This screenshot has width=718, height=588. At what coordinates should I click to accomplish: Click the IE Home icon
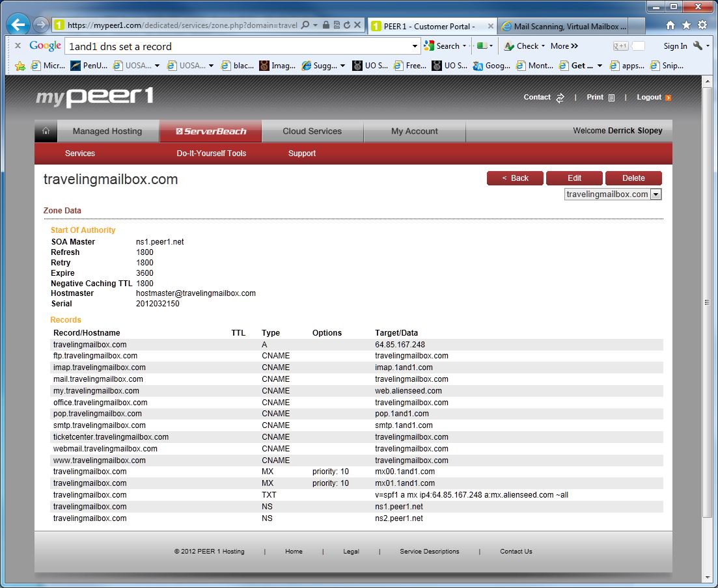(670, 25)
